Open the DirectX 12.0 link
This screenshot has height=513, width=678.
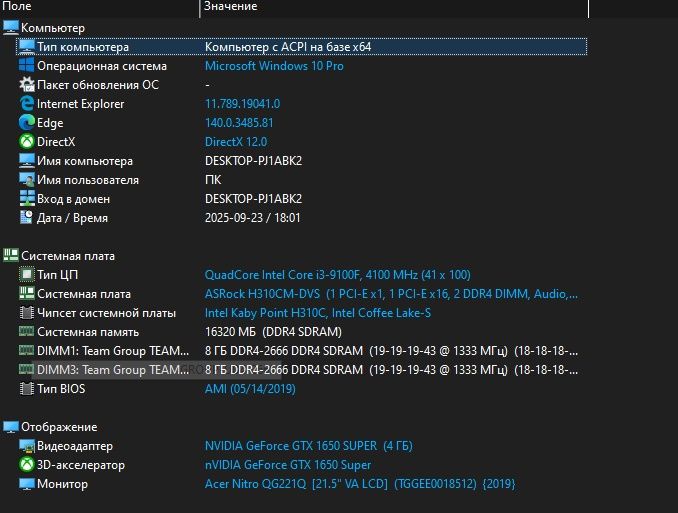pos(236,142)
